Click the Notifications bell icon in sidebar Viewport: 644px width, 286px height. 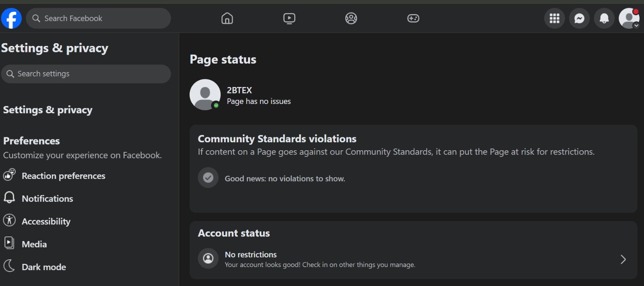pyautogui.click(x=9, y=197)
